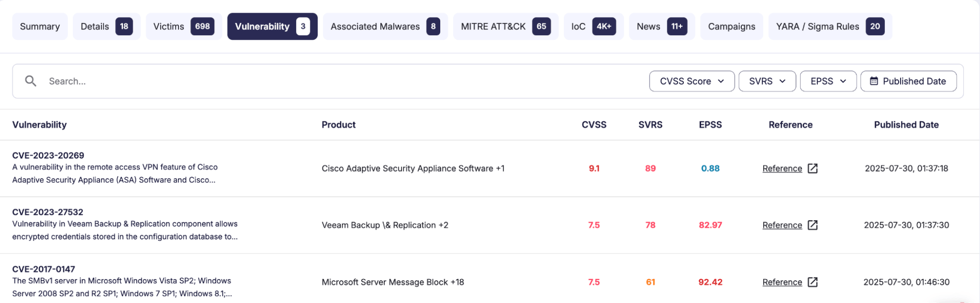Click the Published Date column header

pos(906,125)
